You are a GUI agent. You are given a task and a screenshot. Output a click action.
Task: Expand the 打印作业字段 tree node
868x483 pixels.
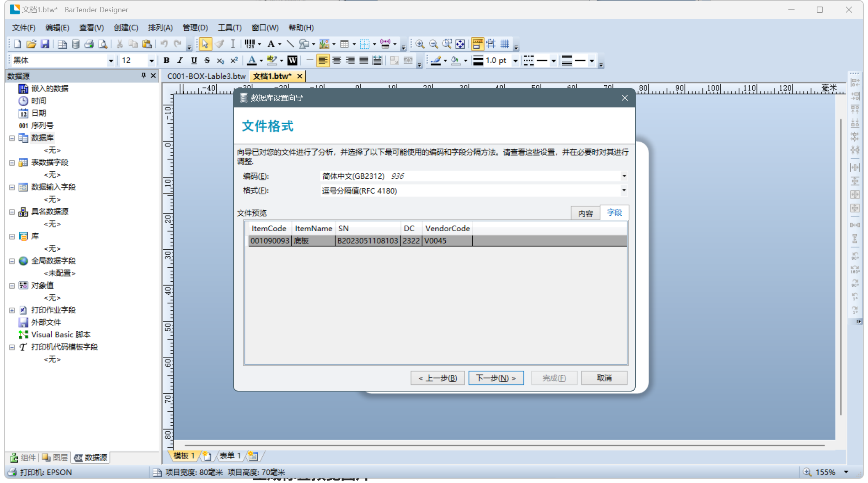click(12, 310)
